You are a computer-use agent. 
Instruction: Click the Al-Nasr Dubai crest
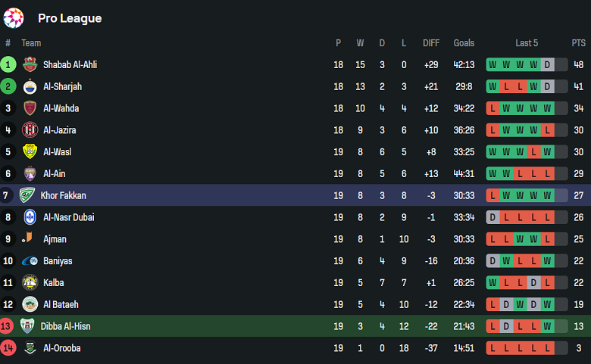[x=30, y=217]
